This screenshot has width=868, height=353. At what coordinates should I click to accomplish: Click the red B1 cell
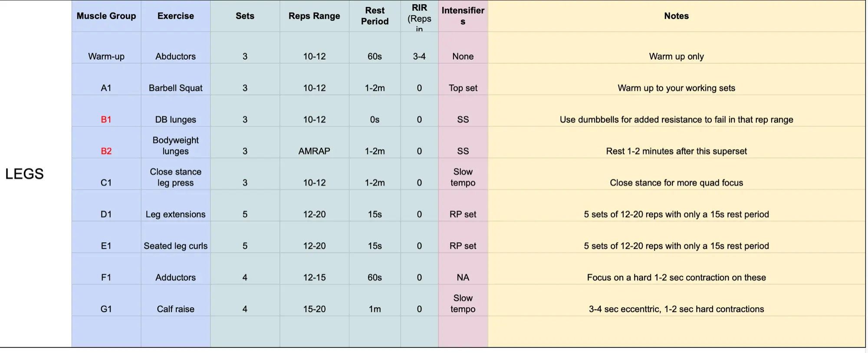click(106, 119)
